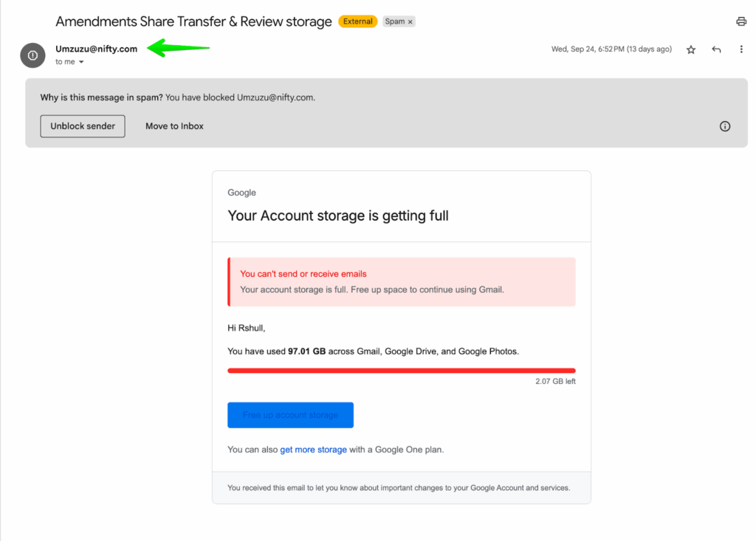The image size is (756, 541).
Task: Click the yellow External label badge
Action: [358, 21]
